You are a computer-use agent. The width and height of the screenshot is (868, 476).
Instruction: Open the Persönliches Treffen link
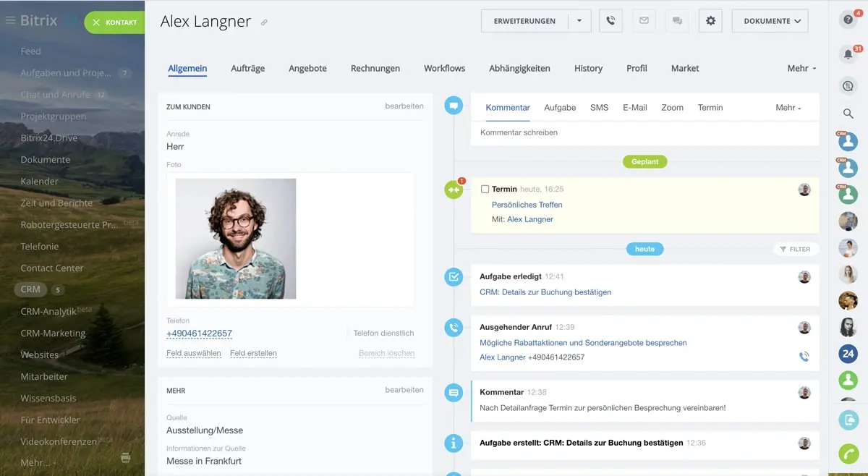527,205
